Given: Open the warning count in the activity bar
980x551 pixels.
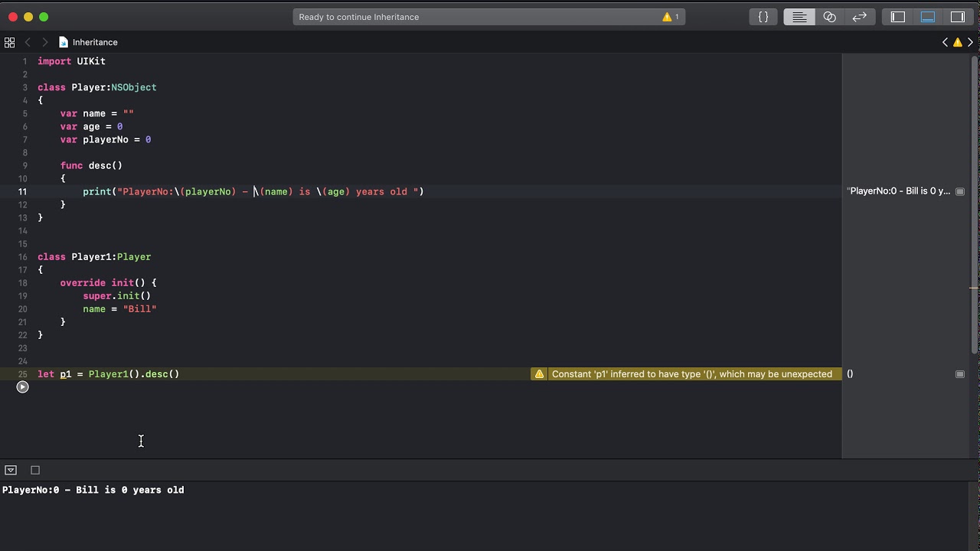Looking at the screenshot, I should point(671,17).
